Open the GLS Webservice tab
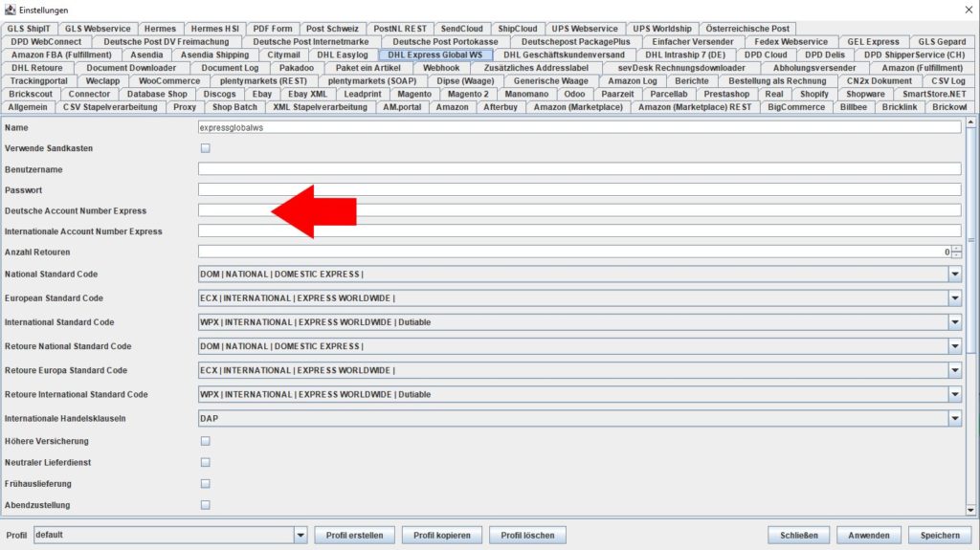The image size is (980, 550). click(99, 29)
